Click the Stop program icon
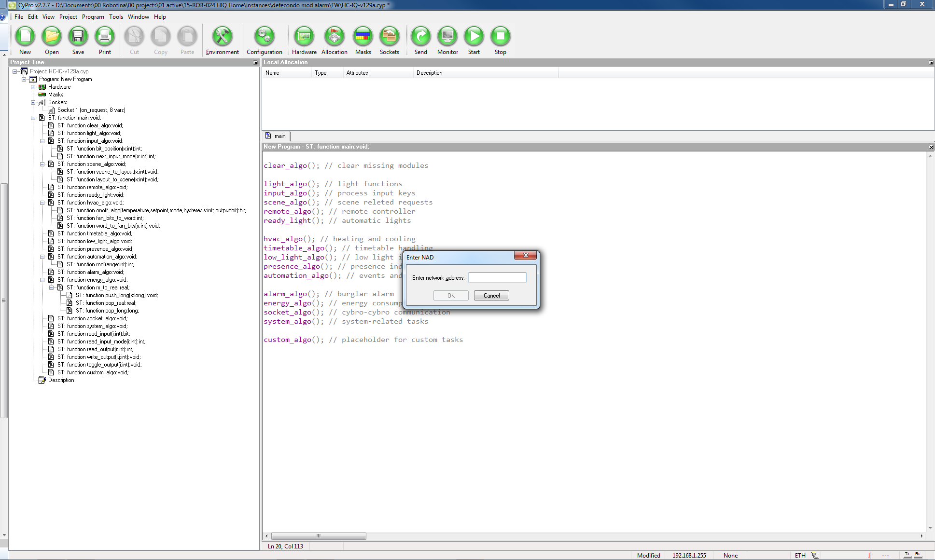Viewport: 935px width, 560px height. (x=500, y=37)
